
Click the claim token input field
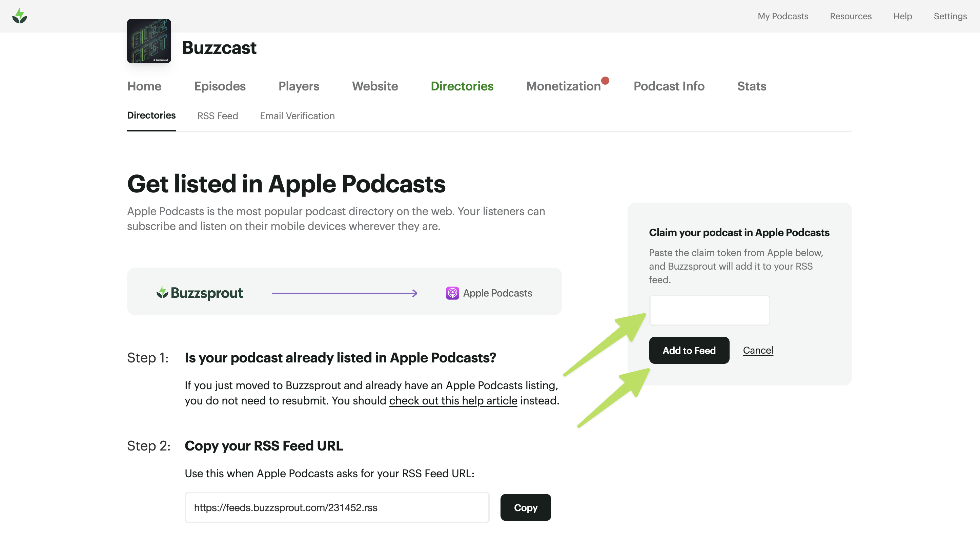(x=709, y=310)
